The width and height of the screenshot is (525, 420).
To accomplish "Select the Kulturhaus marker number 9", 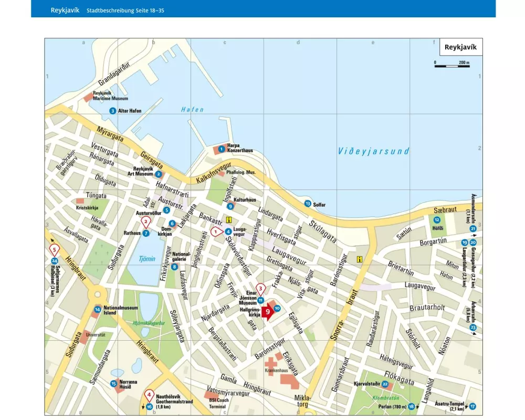I will (230, 206).
